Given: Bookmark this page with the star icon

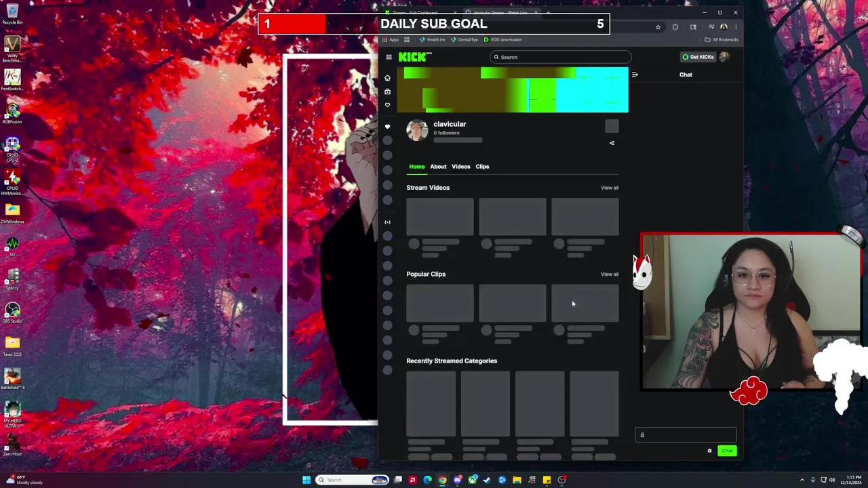Looking at the screenshot, I should pyautogui.click(x=658, y=27).
